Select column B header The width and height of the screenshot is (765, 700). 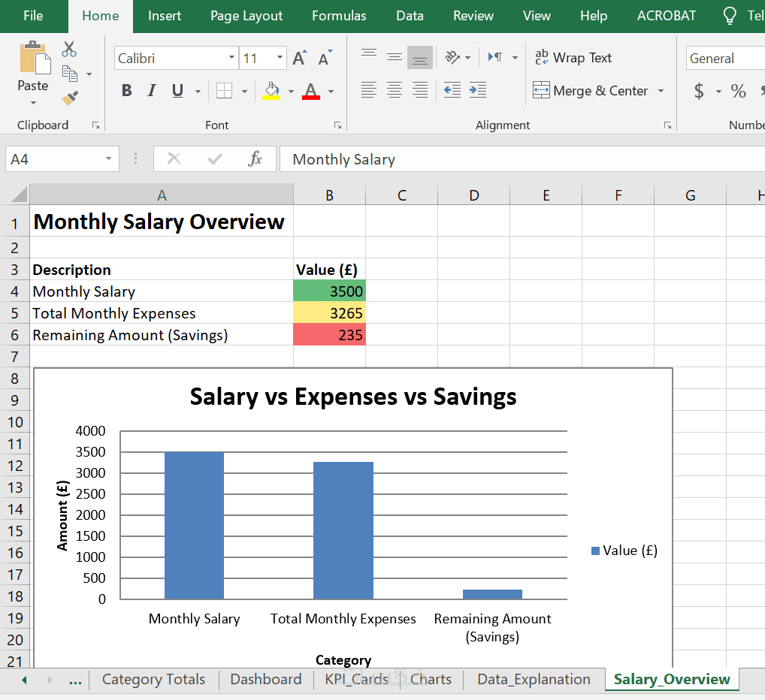(329, 195)
